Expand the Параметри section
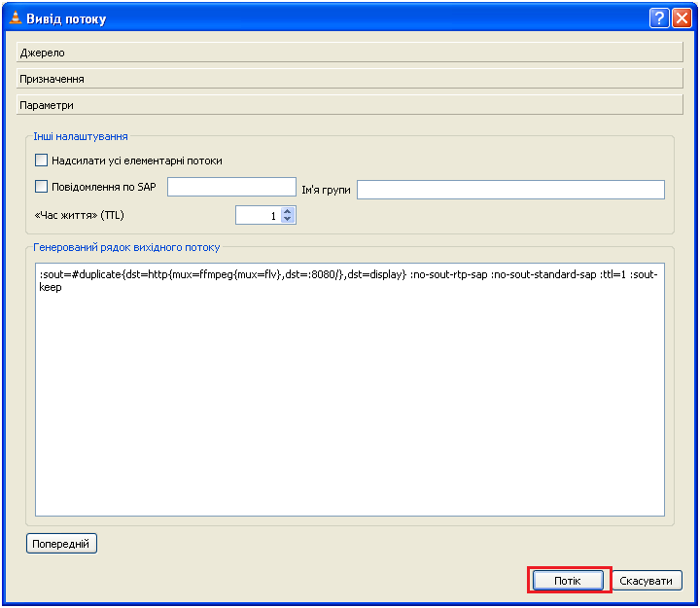700x608 pixels. 350,105
